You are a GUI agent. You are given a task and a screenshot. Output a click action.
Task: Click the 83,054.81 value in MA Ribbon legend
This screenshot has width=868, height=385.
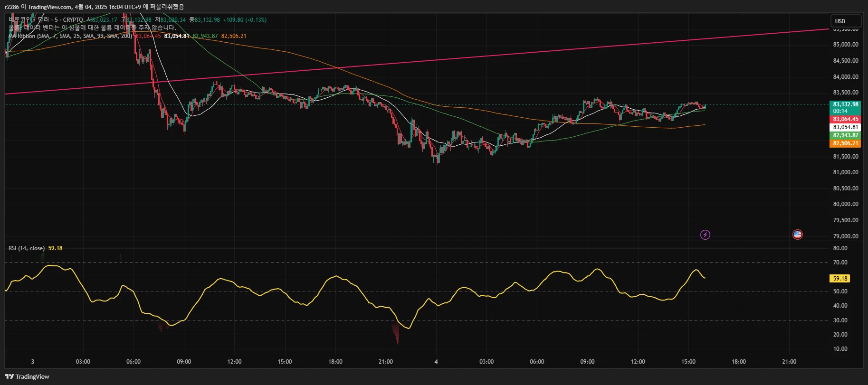pyautogui.click(x=177, y=36)
